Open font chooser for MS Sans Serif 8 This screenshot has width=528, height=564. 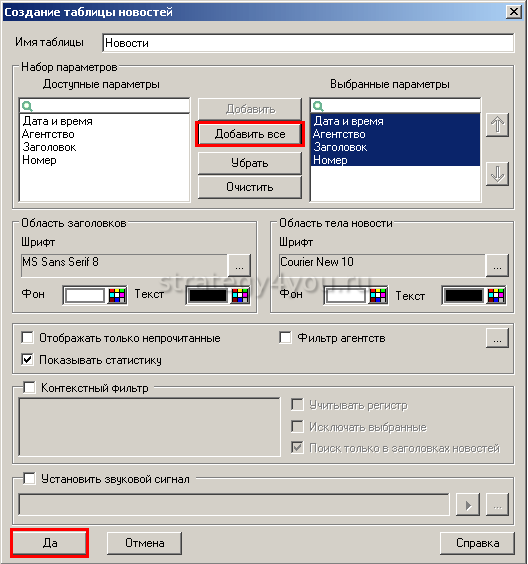[x=239, y=265]
